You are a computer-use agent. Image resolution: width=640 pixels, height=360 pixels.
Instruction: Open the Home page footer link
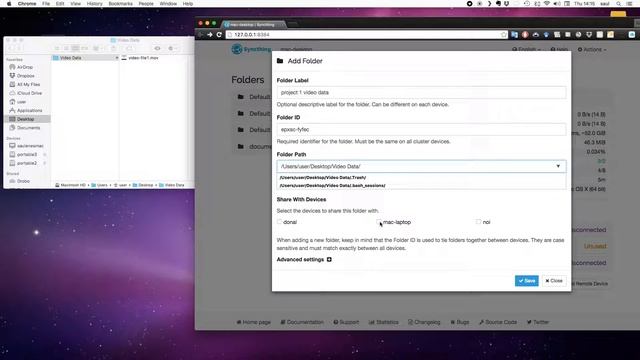pos(253,322)
